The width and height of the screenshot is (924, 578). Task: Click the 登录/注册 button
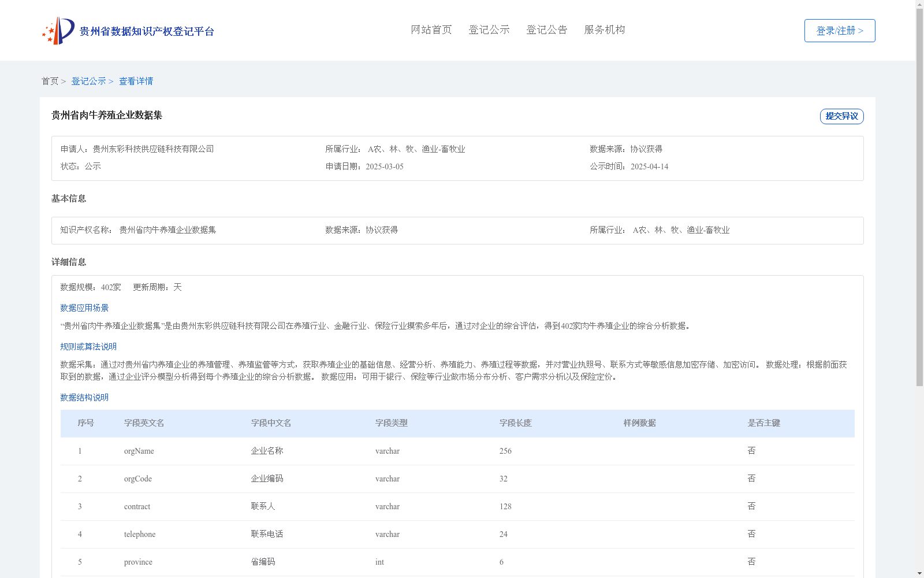840,31
